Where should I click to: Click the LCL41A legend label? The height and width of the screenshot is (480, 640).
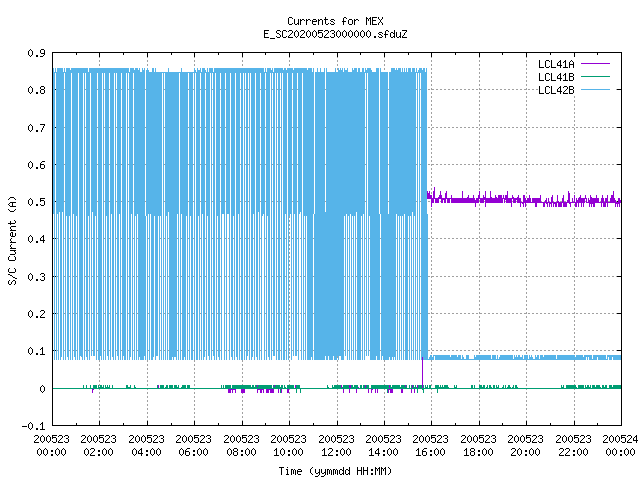[x=556, y=64]
